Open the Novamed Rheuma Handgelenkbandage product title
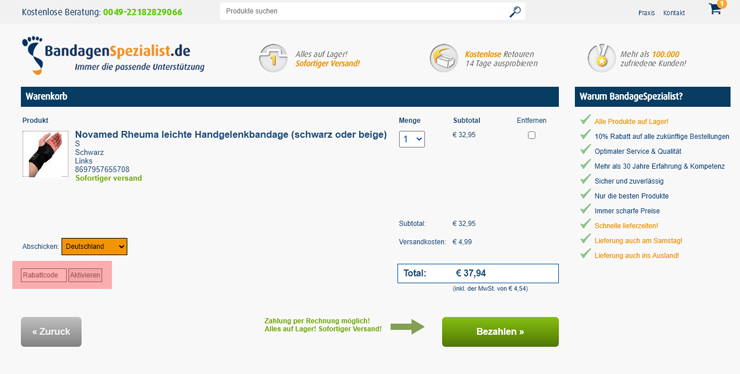The width and height of the screenshot is (740, 374). [x=231, y=135]
